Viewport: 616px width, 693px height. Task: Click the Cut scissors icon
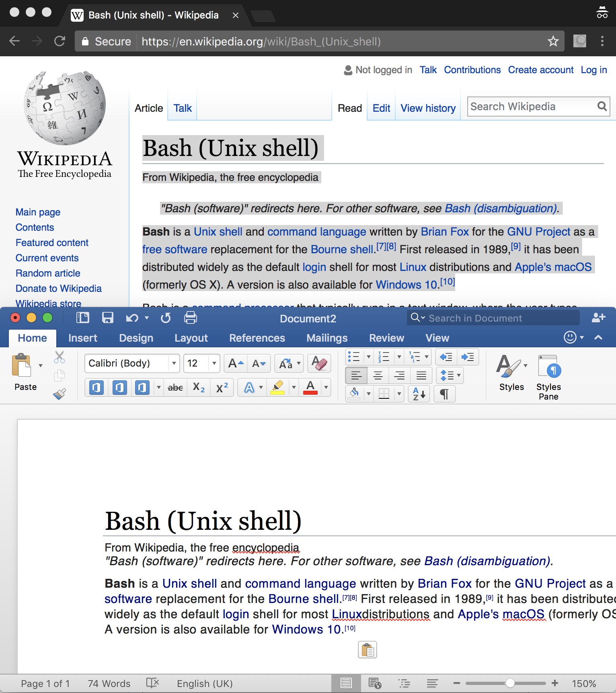tap(60, 357)
